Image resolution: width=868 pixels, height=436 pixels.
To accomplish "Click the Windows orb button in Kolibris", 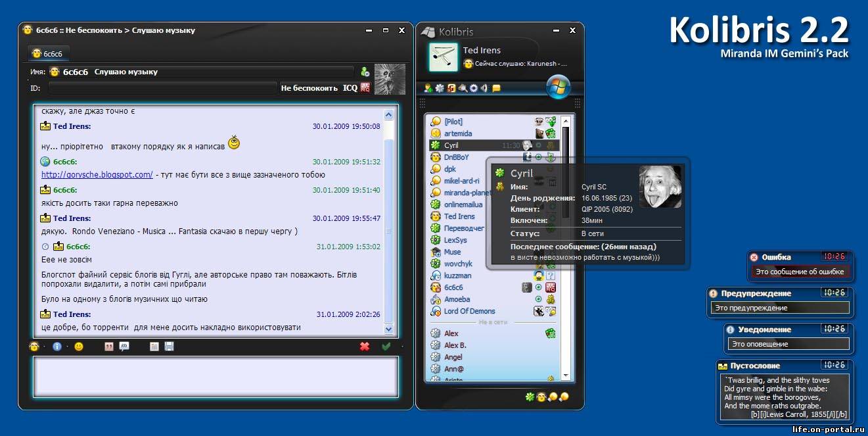I will pos(559,86).
